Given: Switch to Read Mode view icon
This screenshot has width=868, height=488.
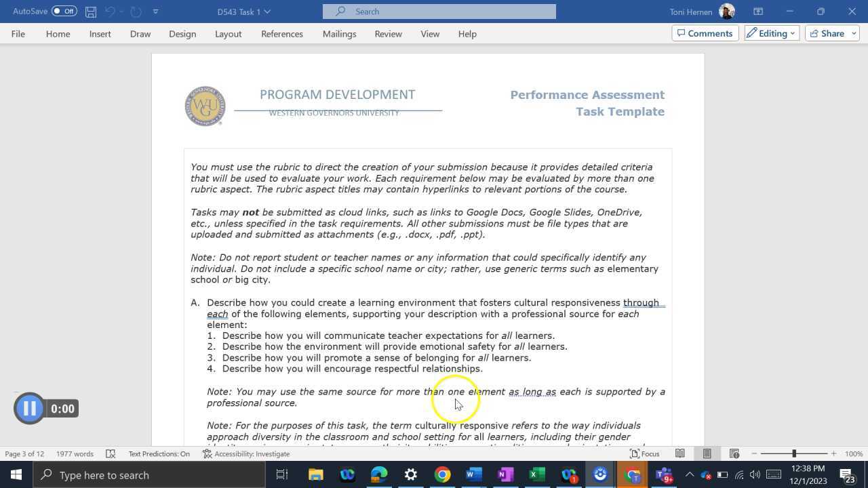Looking at the screenshot, I should [679, 453].
